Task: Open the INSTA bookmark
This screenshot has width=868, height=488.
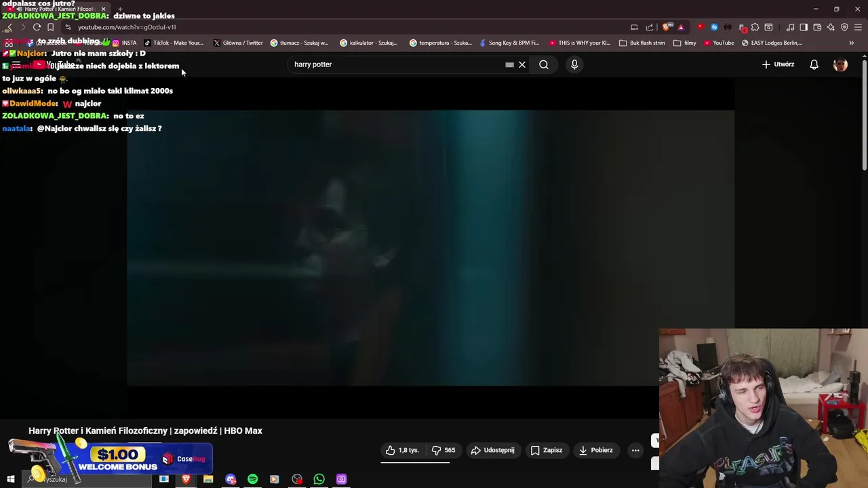Action: (124, 43)
